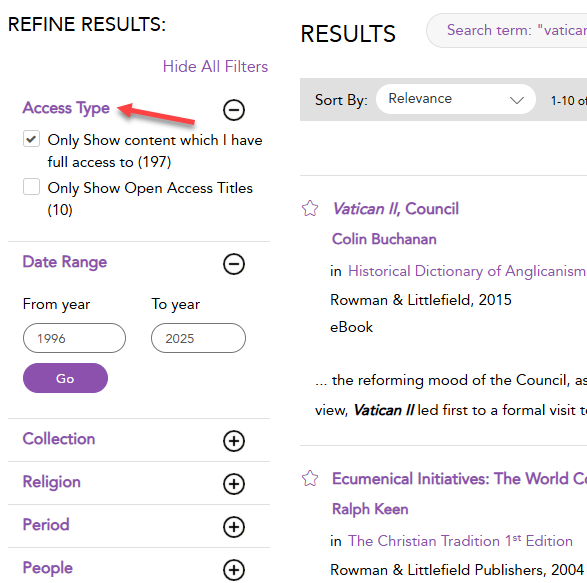Viewport: 587px width, 583px height.
Task: Expand the Collection filter plus icon
Action: click(x=234, y=441)
